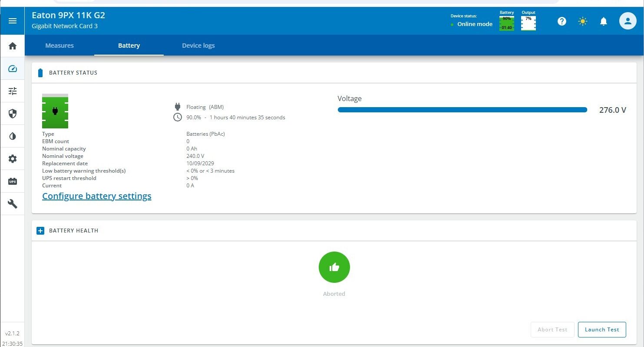Screen dimensions: 644x347
Task: Open the alarm notifications bell
Action: click(x=604, y=21)
